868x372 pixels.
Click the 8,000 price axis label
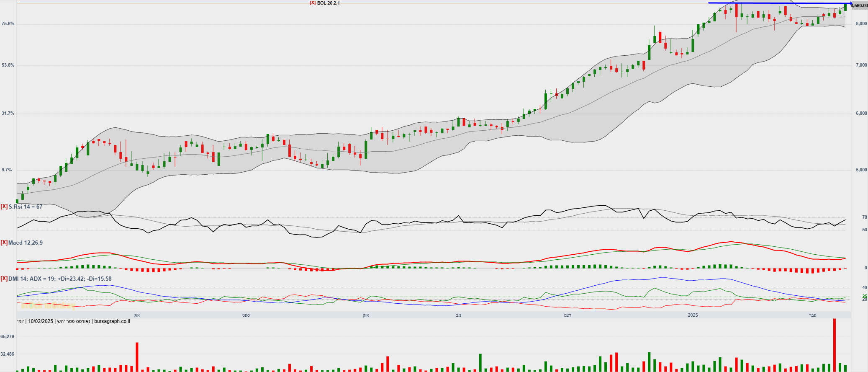click(861, 23)
